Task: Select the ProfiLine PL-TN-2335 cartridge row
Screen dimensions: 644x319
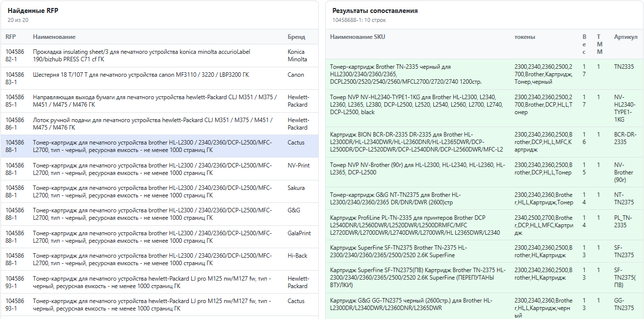Action: (x=485, y=225)
